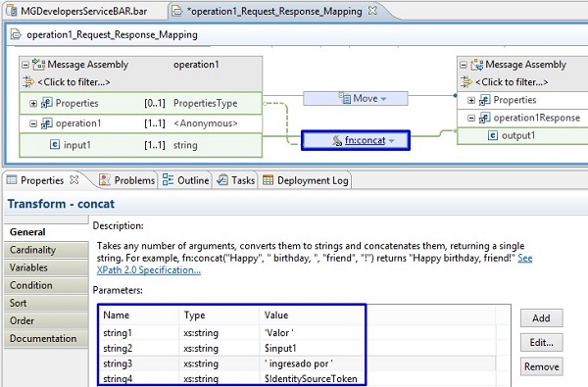Expand the source Properties node
This screenshot has width=588, height=387.
tap(33, 103)
